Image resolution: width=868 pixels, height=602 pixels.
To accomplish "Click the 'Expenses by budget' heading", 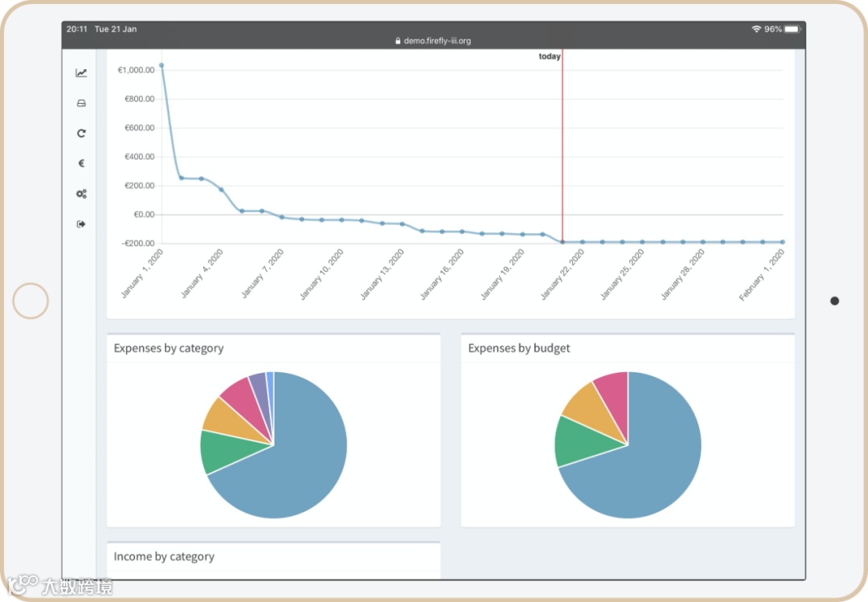I will pyautogui.click(x=519, y=348).
